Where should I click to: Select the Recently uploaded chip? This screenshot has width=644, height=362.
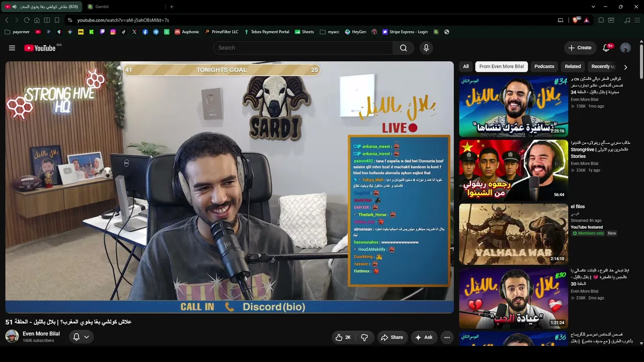[x=603, y=66]
